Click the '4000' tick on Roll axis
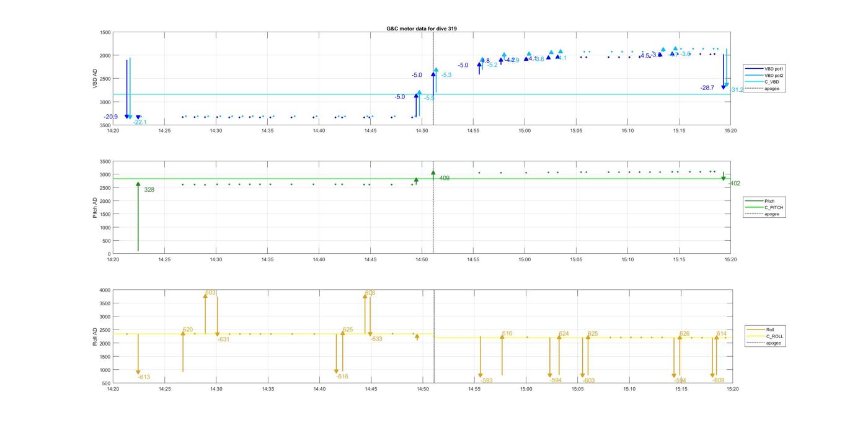Viewport: 868px width, 430px height. pyautogui.click(x=104, y=290)
